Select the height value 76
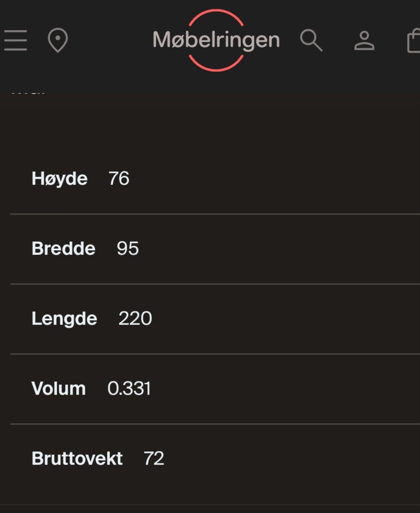The height and width of the screenshot is (513, 420). pos(119,178)
